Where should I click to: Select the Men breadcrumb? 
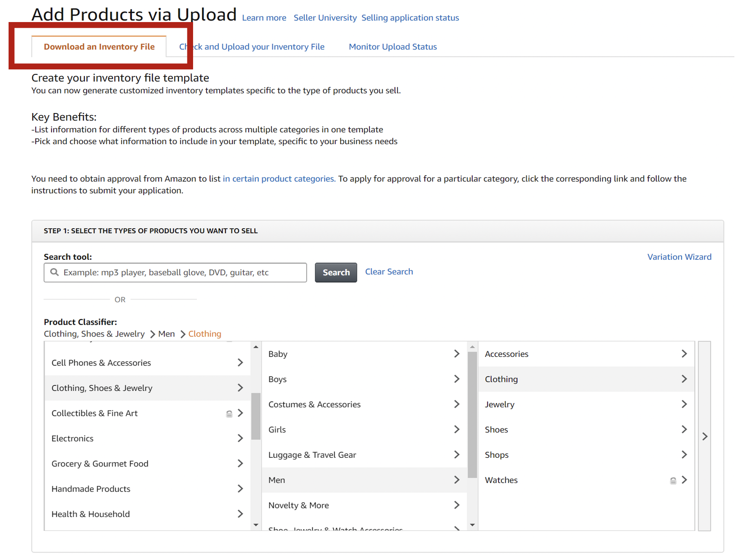(167, 334)
